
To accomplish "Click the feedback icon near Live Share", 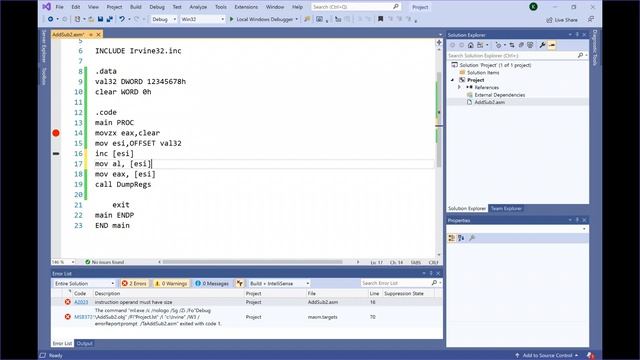I will point(591,19).
